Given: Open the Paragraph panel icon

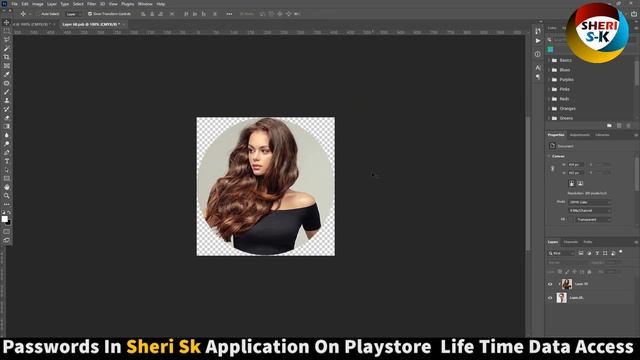Looking at the screenshot, I should pos(538,77).
